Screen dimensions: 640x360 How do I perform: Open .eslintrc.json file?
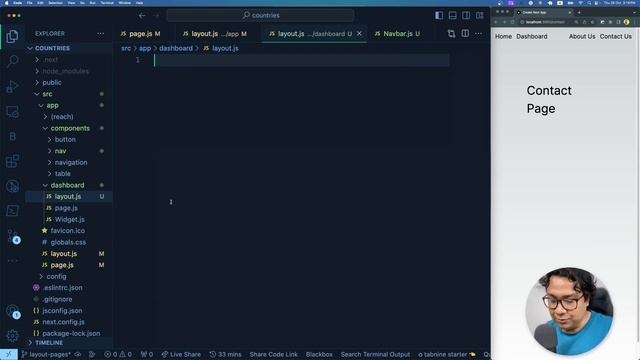click(62, 288)
